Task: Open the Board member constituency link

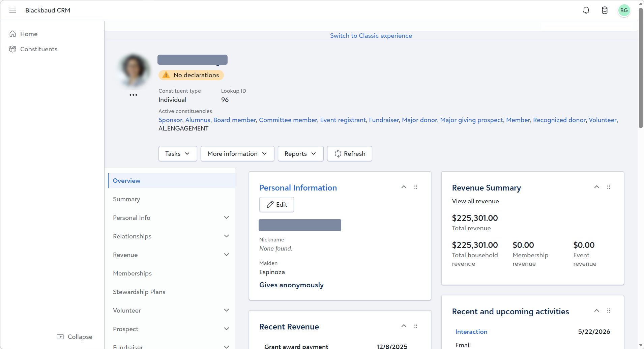Action: (235, 120)
